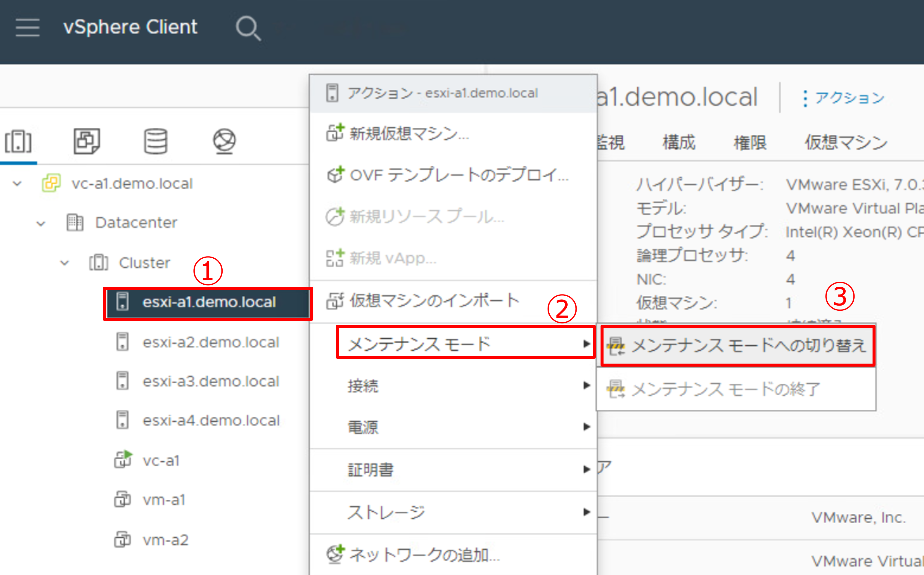Image resolution: width=924 pixels, height=575 pixels.
Task: Select vc-a1 VM in inventory tree
Action: 161,460
